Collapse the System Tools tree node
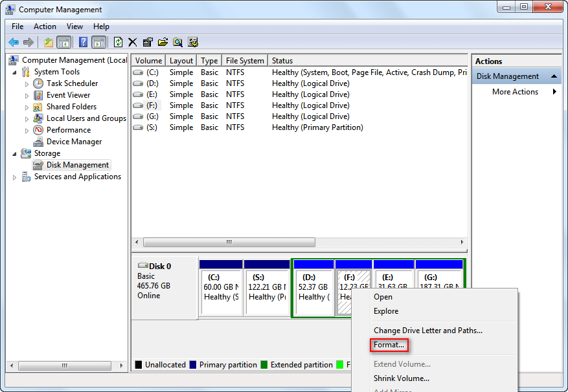Viewport: 568px width, 392px height. click(x=14, y=72)
